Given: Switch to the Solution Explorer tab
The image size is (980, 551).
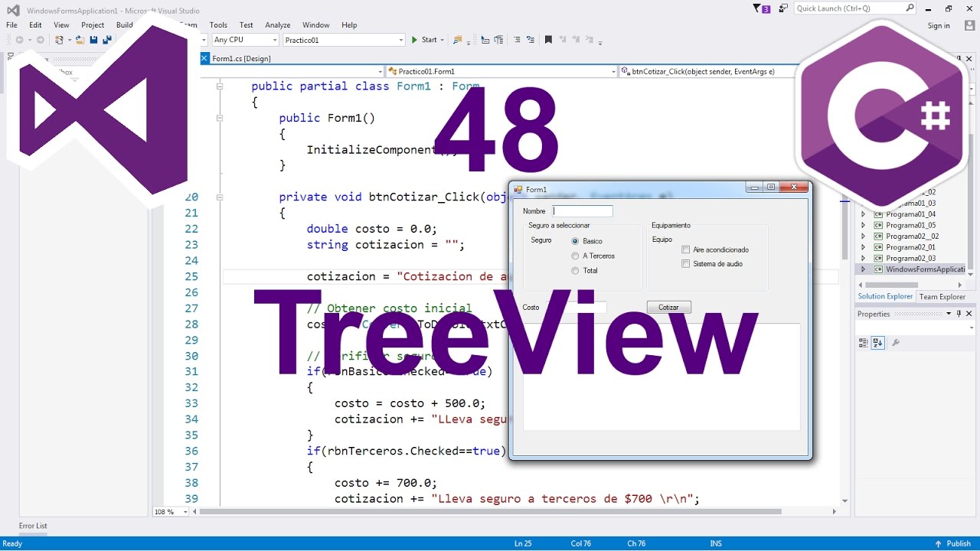Looking at the screenshot, I should point(885,296).
